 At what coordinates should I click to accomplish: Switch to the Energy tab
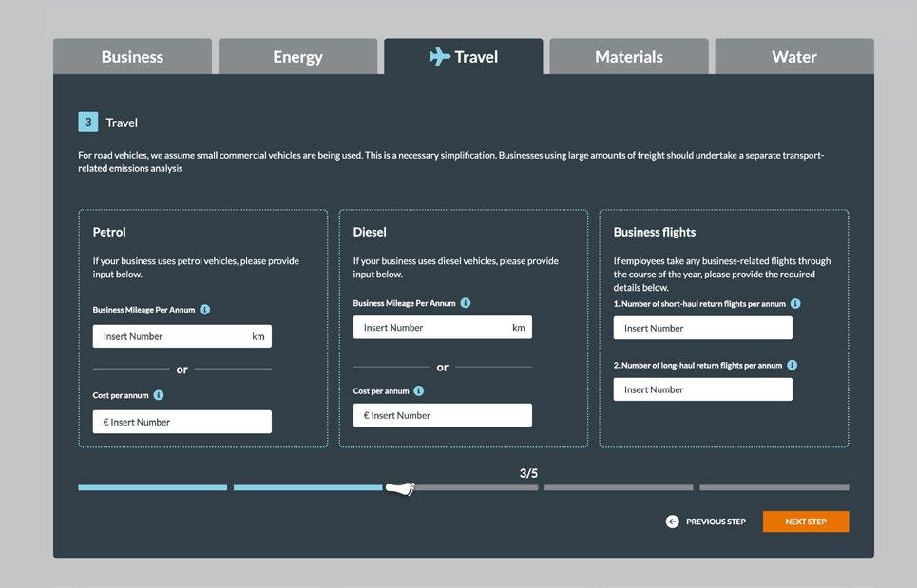(297, 56)
